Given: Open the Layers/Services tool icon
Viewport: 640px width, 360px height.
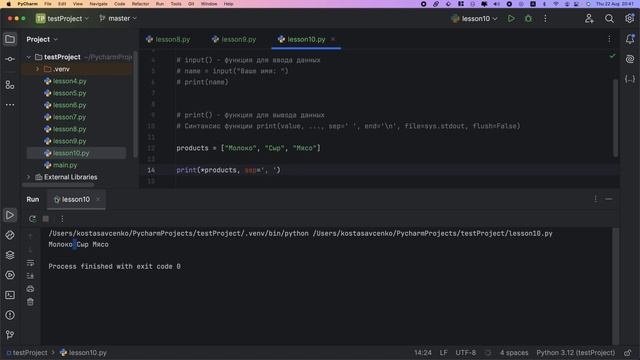Looking at the screenshot, I should click(x=10, y=255).
